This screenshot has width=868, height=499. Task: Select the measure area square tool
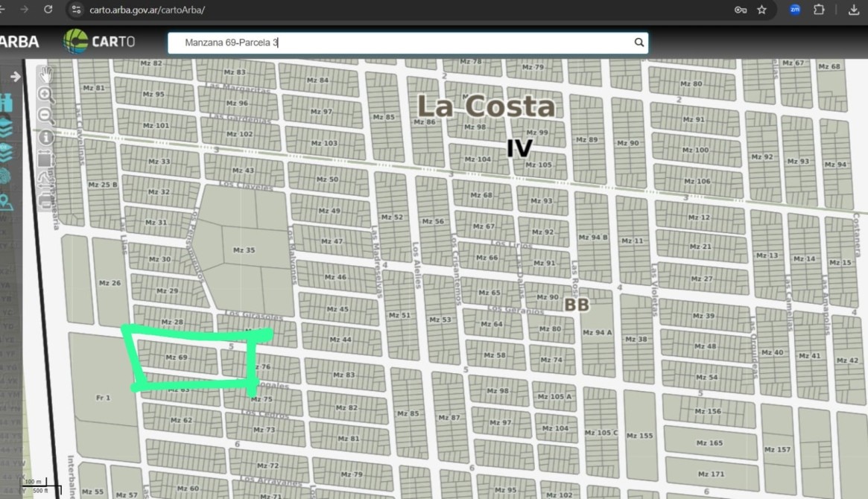45,159
